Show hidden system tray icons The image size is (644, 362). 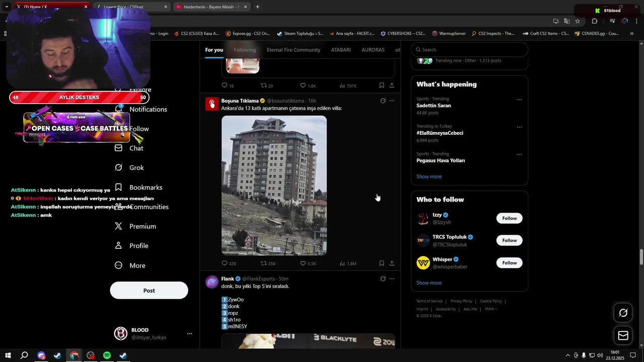(568, 355)
